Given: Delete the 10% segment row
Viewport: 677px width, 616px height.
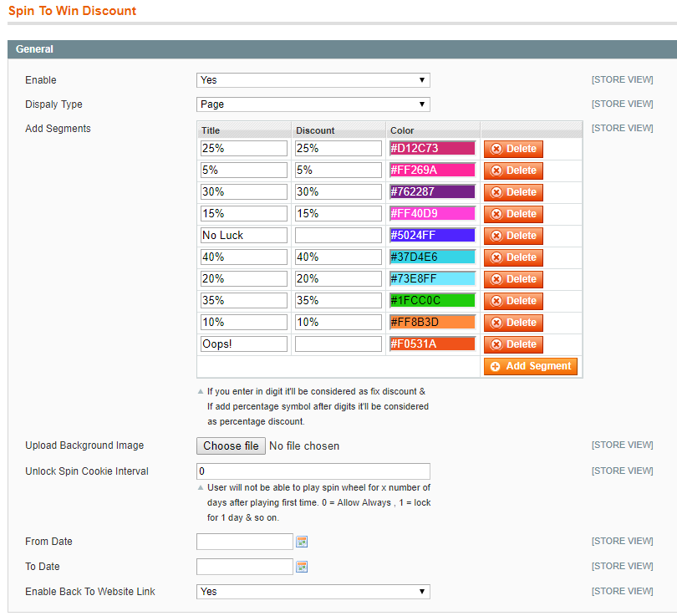Looking at the screenshot, I should pyautogui.click(x=513, y=323).
